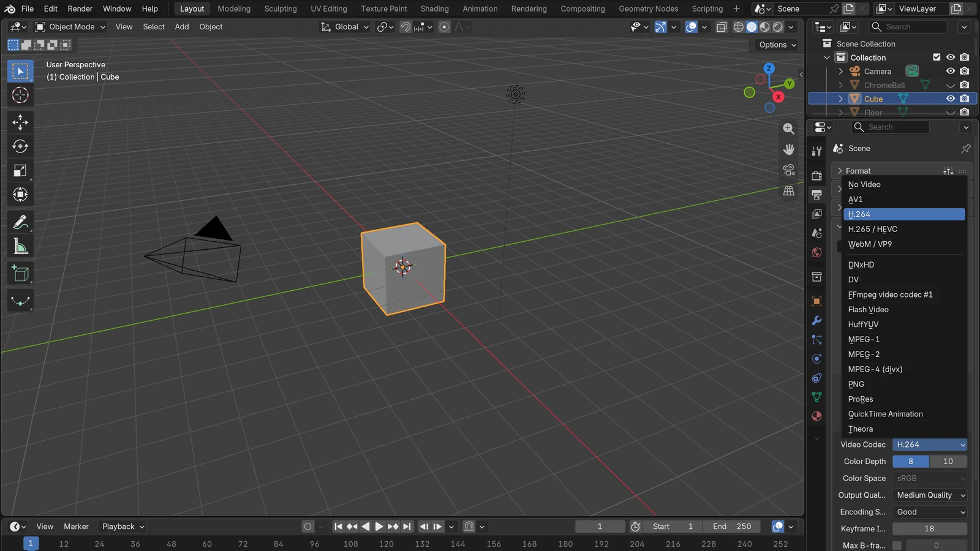This screenshot has width=980, height=551.
Task: Activate the Rotate tool
Action: [x=20, y=146]
